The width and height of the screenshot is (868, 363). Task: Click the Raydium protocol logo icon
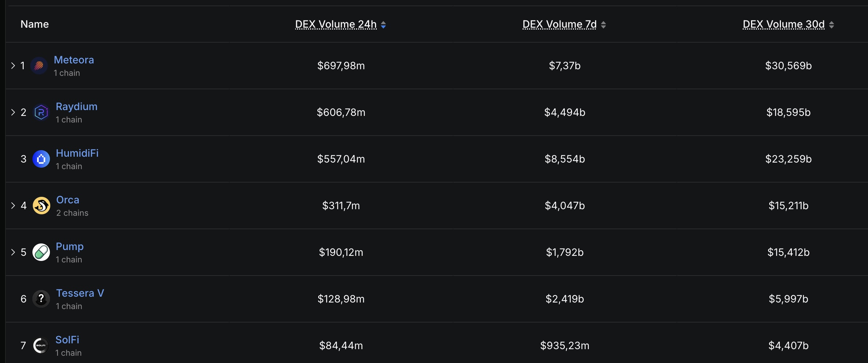(x=41, y=112)
